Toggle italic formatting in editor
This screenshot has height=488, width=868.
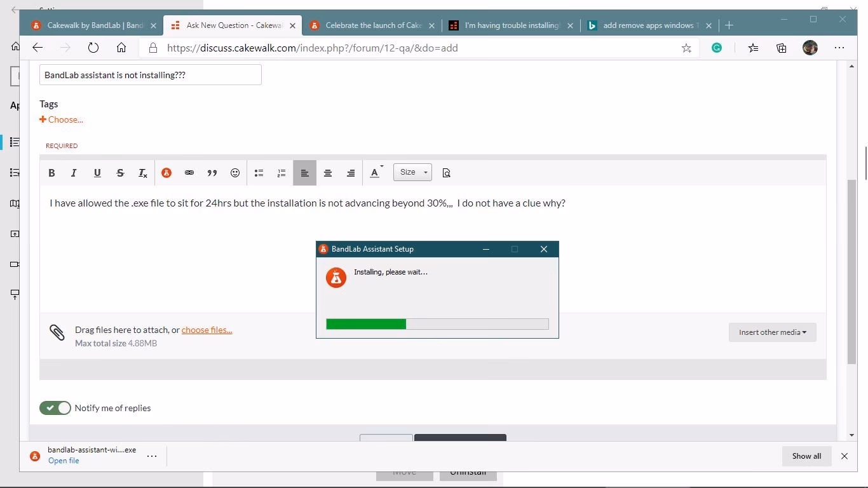tap(74, 173)
